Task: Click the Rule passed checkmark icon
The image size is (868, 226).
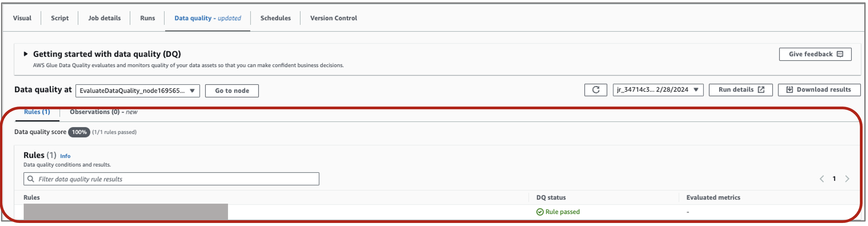Action: tap(540, 212)
